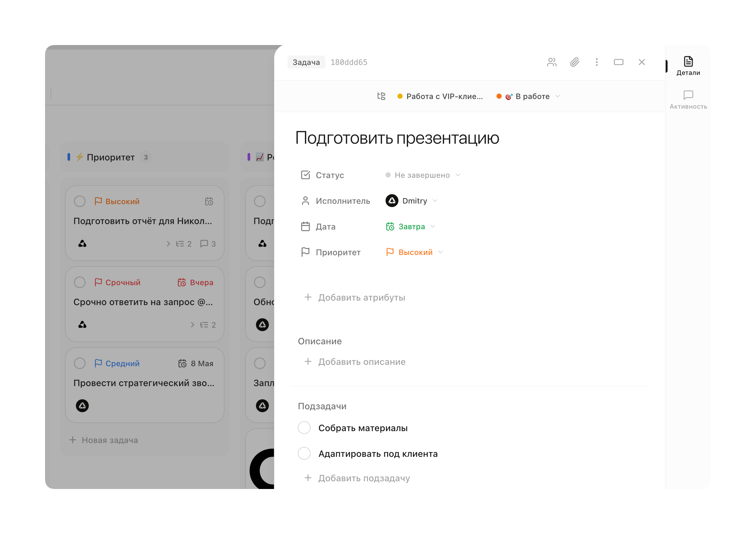Click the Приоритет column count badge 3

[x=146, y=157]
